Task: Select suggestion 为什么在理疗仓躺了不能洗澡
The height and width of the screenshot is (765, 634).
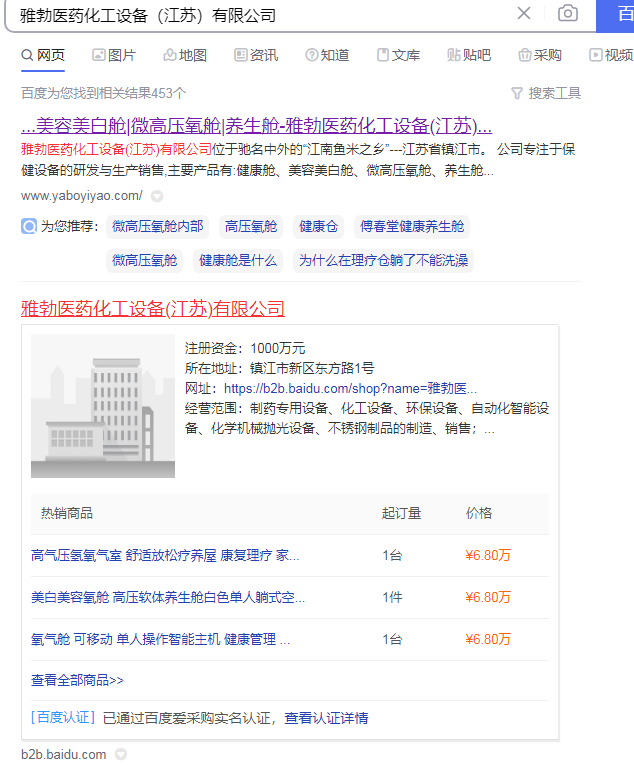Action: click(384, 261)
